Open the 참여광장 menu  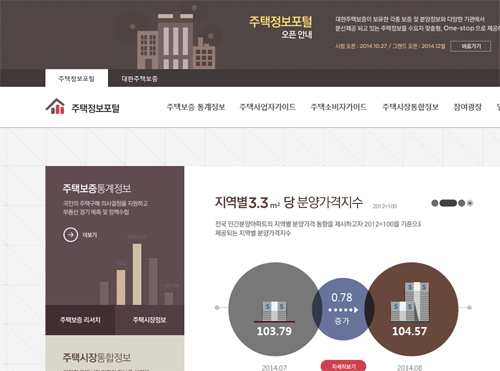pyautogui.click(x=468, y=107)
